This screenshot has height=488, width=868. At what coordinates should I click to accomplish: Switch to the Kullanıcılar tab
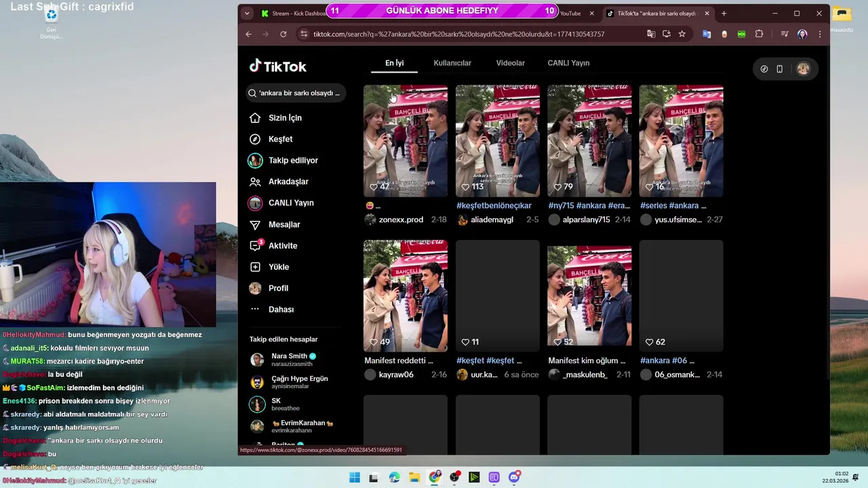point(452,63)
